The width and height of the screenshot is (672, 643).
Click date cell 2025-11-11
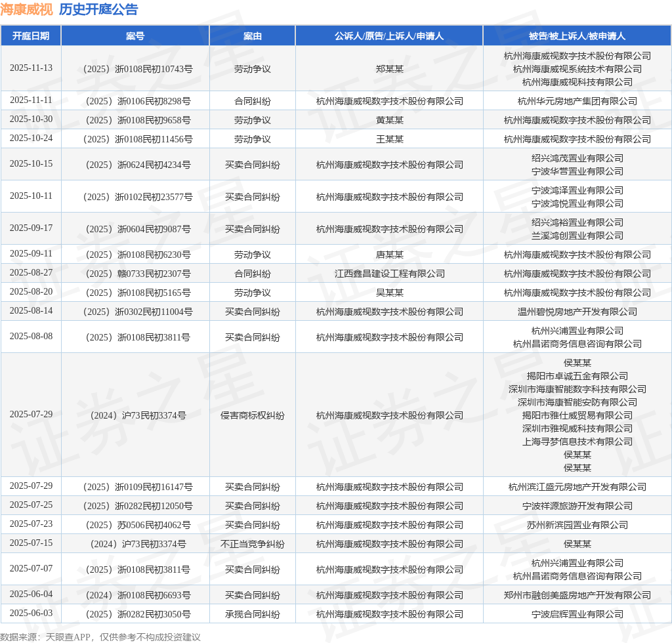click(x=31, y=100)
